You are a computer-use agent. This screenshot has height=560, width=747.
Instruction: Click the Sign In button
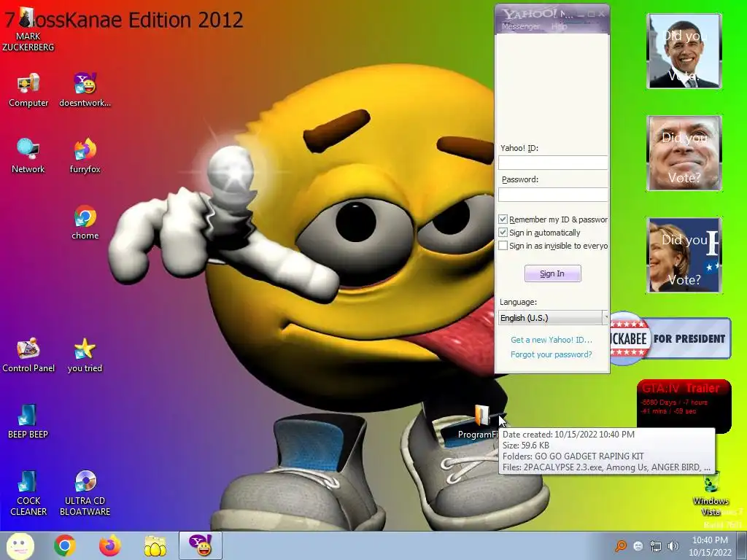pos(553,273)
